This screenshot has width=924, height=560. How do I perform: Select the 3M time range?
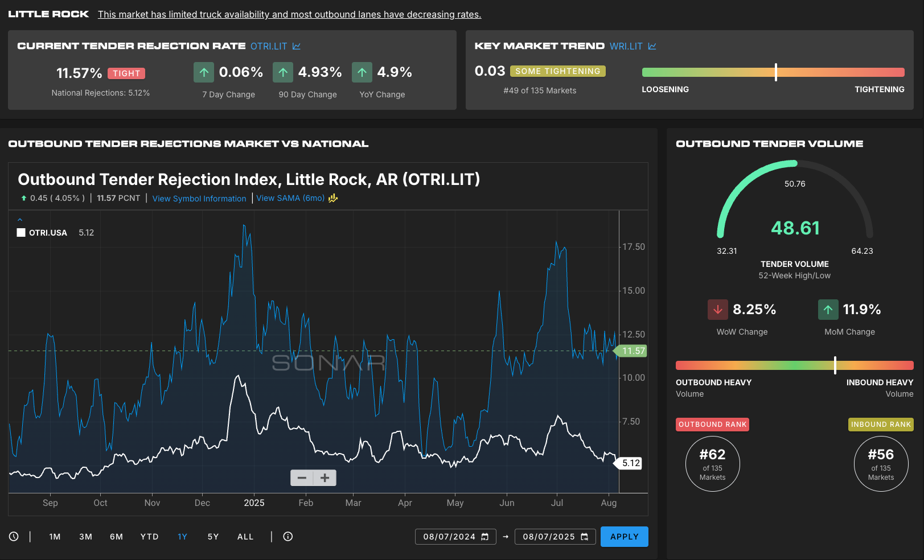point(86,537)
